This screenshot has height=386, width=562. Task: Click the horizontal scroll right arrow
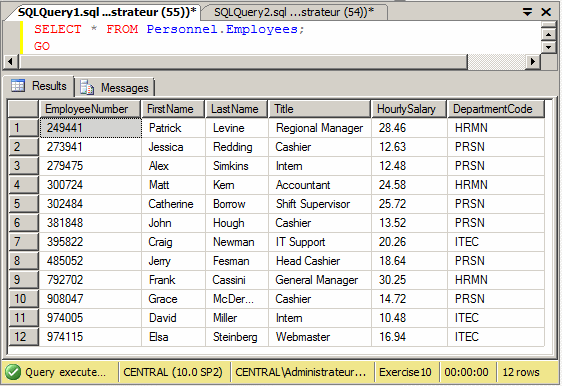pyautogui.click(x=533, y=61)
